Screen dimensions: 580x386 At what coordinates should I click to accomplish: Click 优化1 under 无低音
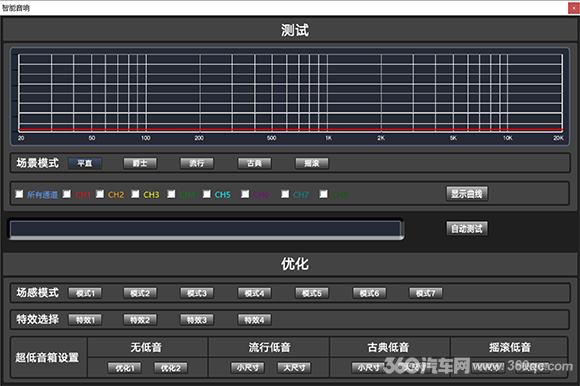pos(125,368)
